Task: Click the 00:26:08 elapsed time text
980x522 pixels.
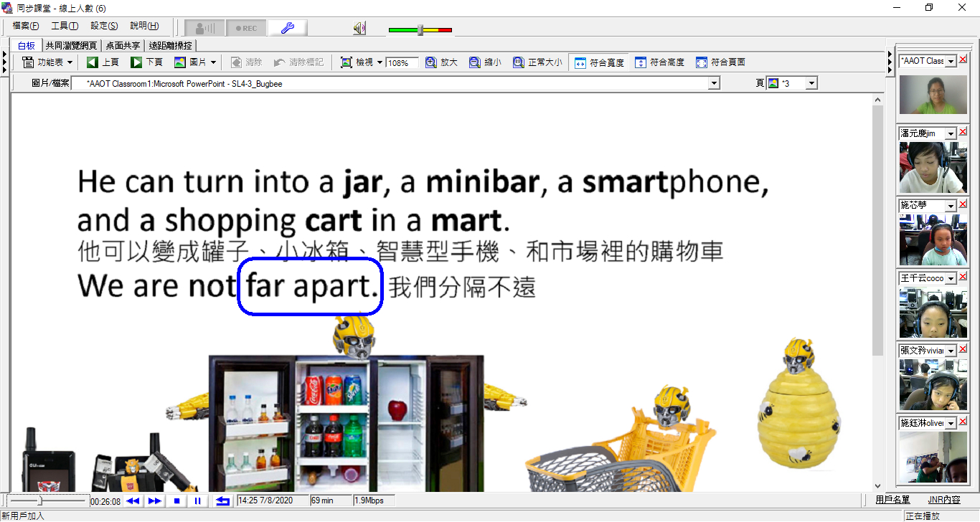Action: click(105, 501)
